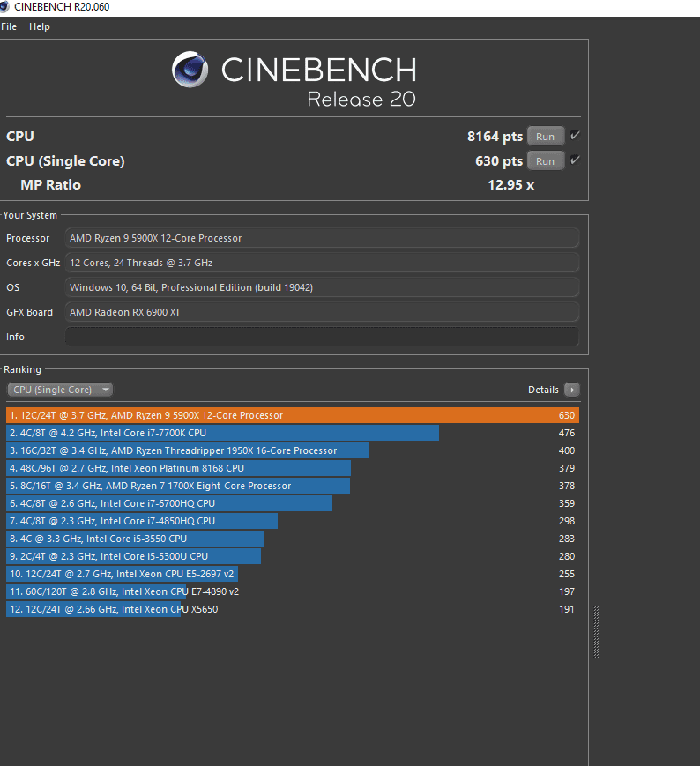This screenshot has height=766, width=700.
Task: Toggle the CPU test checkbox
Action: tap(575, 136)
